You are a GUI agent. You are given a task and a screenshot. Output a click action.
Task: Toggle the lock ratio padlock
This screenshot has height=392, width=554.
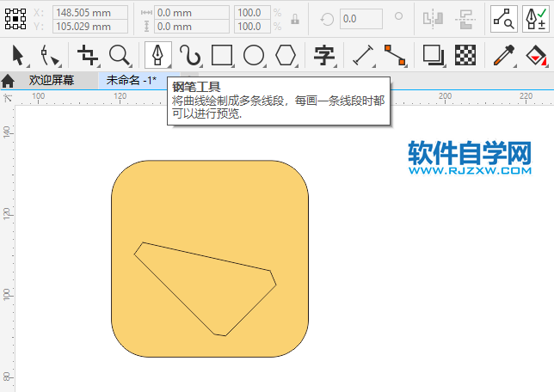point(295,20)
